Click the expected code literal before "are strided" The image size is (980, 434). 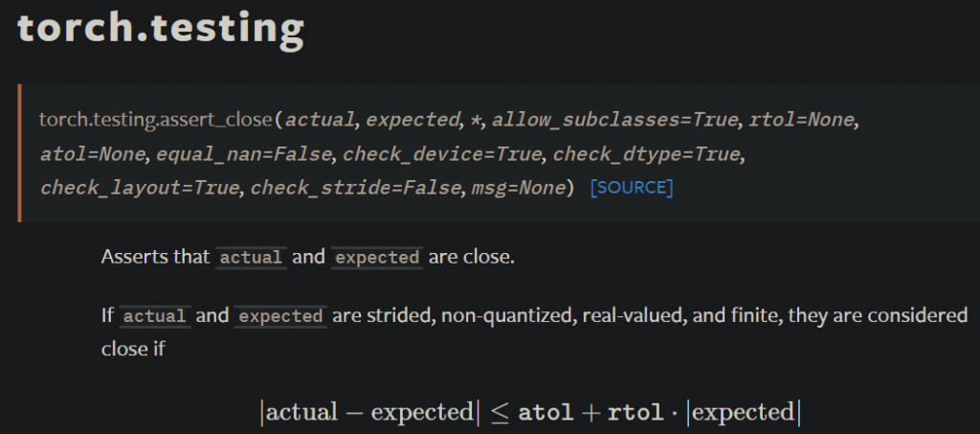[280, 316]
